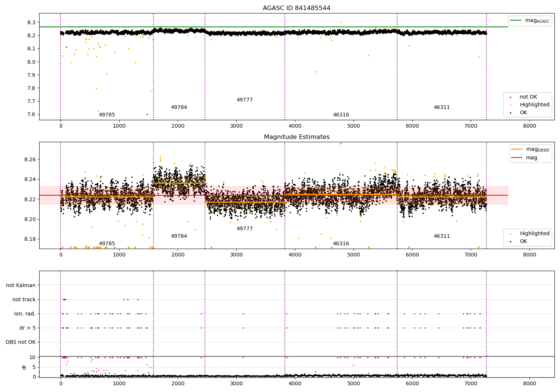Click the 8000 x-axis tick in the bottom panel

(529, 384)
